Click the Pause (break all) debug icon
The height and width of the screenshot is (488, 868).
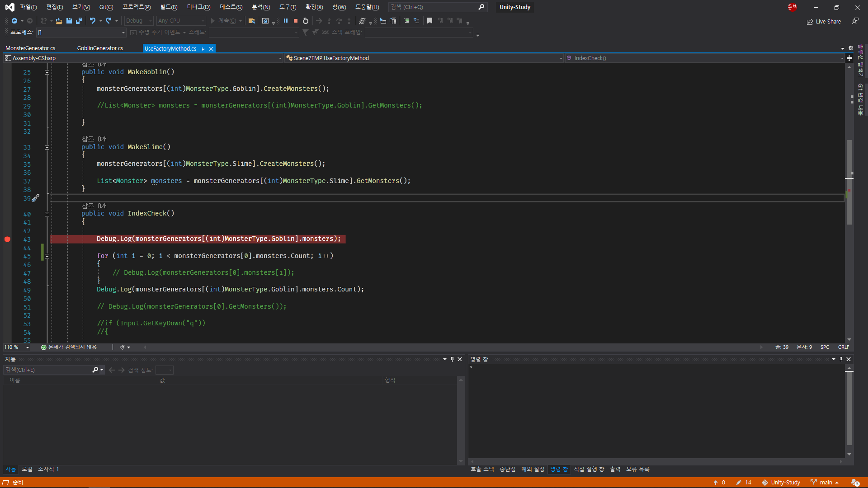tap(286, 21)
